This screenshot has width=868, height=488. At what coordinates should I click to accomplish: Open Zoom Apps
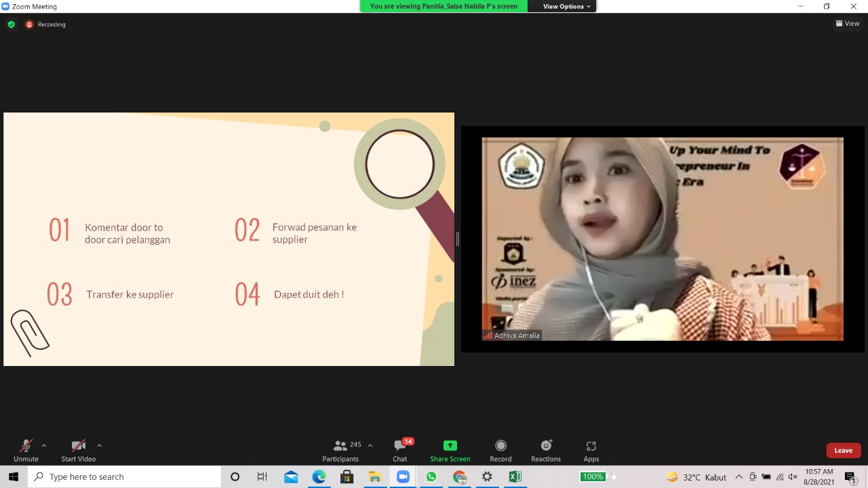[x=591, y=451]
